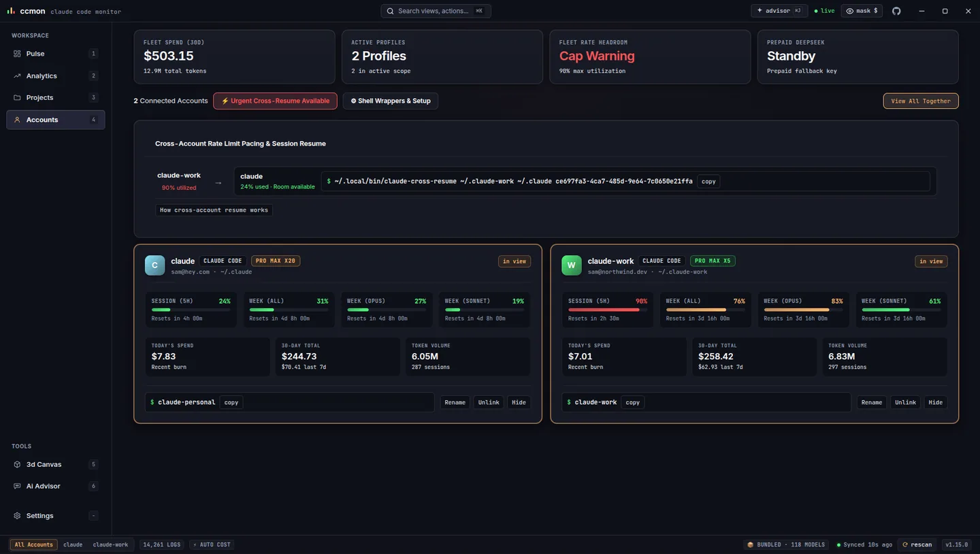The image size is (980, 554).
Task: Click the 14,261 LOGS status entry
Action: [x=162, y=545]
